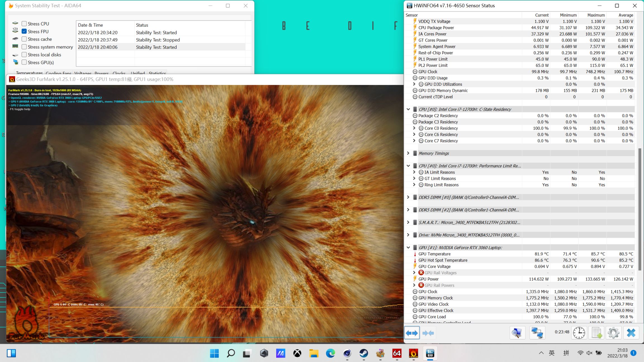The image size is (644, 362).
Task: Close the sensor panel with the blue X
Action: [x=631, y=333]
